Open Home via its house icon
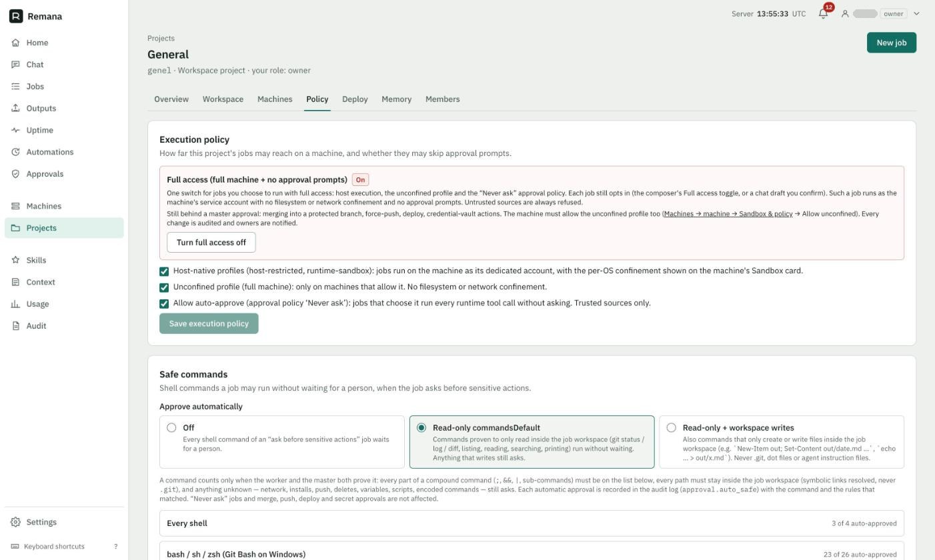Image resolution: width=935 pixels, height=560 pixels. click(15, 43)
